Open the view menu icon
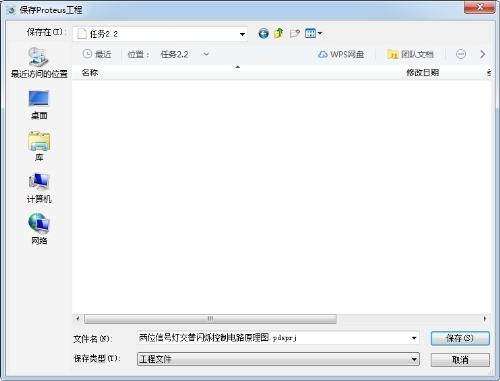 click(x=313, y=33)
